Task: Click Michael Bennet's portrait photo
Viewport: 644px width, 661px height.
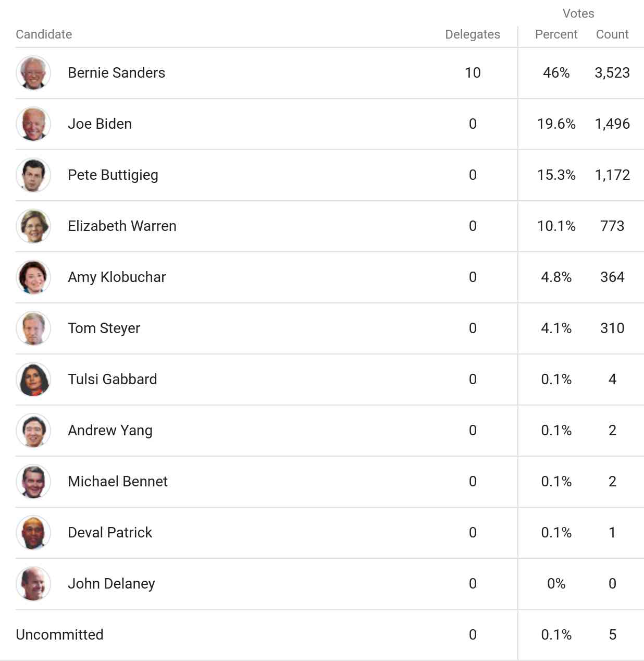Action: (33, 482)
